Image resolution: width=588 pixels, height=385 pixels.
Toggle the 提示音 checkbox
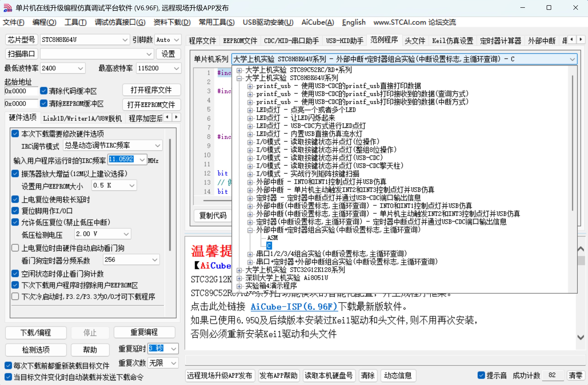point(481,375)
